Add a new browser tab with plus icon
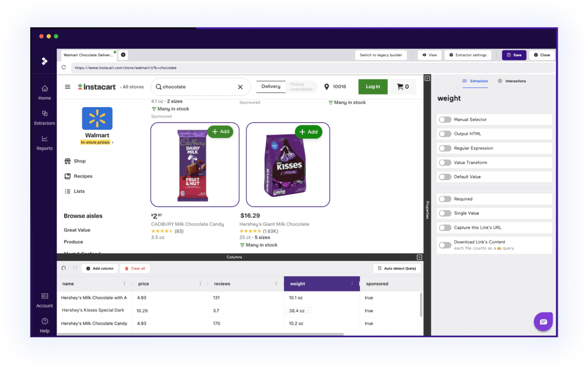The width and height of the screenshot is (588, 370). [x=123, y=55]
